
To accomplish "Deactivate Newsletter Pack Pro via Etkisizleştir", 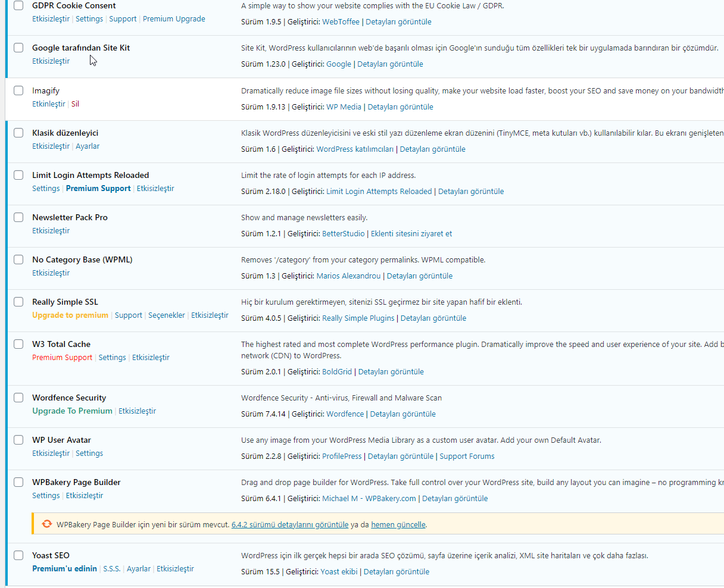I will (x=51, y=230).
